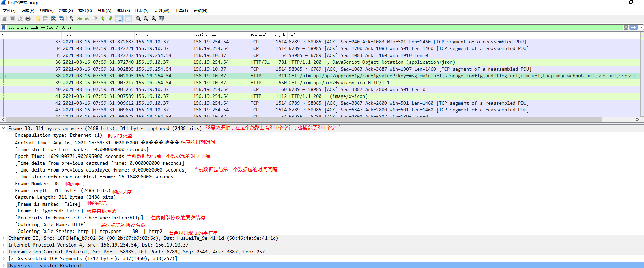644x268 pixels.
Task: Click the zoom out magnifier icon
Action: tap(146, 19)
